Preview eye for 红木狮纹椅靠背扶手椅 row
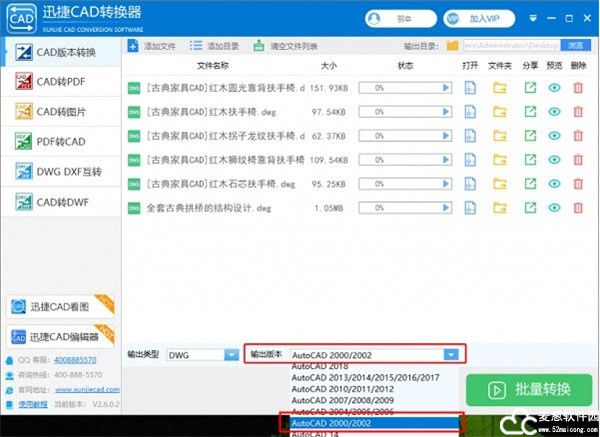Image resolution: width=600 pixels, height=437 pixels. (554, 160)
